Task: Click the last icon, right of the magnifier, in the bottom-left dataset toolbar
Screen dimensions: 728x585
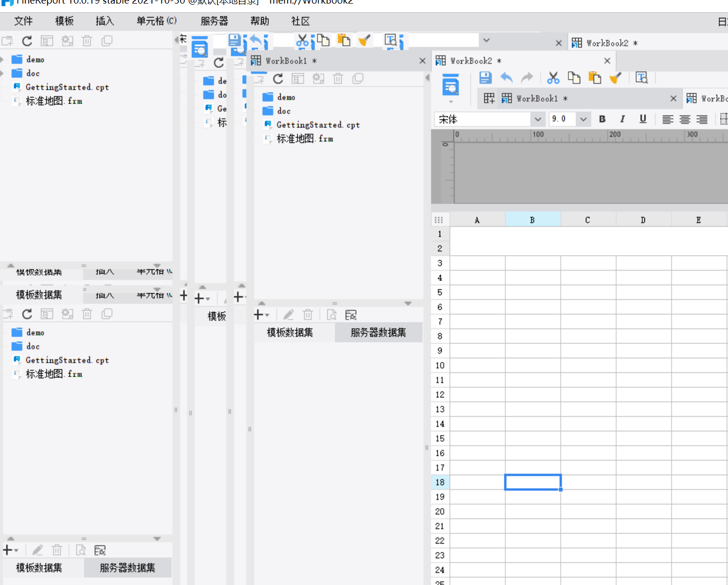Action: (100, 550)
